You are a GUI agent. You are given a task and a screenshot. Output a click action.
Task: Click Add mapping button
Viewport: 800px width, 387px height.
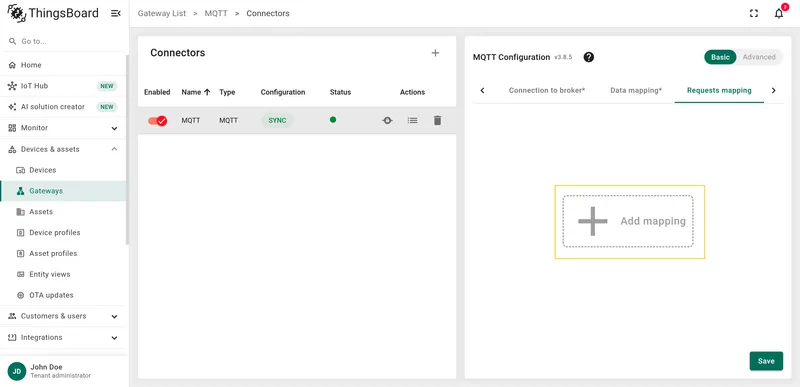pos(628,221)
